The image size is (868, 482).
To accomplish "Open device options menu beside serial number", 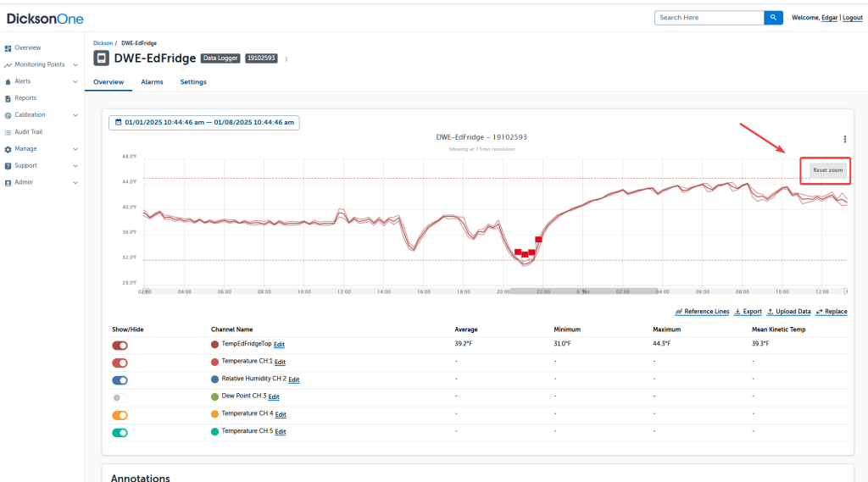I will [287, 59].
